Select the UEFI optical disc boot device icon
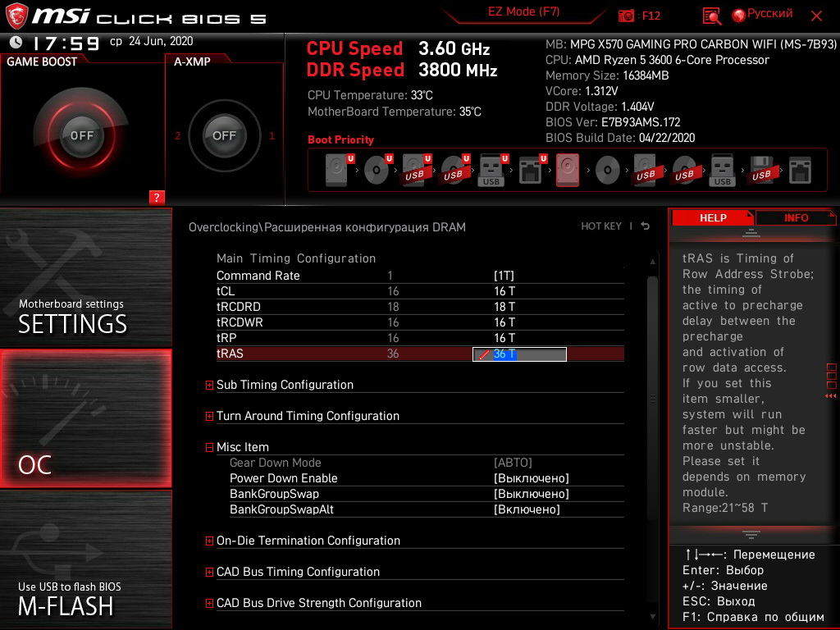This screenshot has height=630, width=840. click(377, 170)
